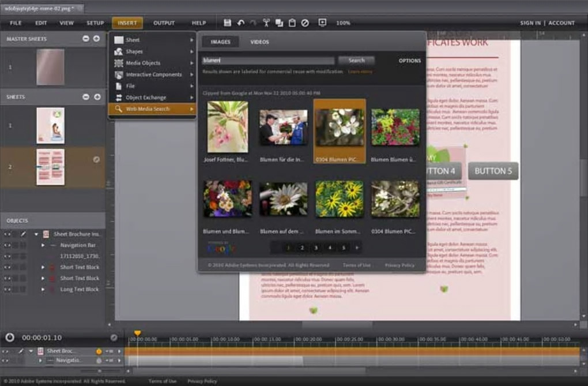Collapse Sheet Broc timeline track
This screenshot has width=588, height=386.
[x=31, y=351]
